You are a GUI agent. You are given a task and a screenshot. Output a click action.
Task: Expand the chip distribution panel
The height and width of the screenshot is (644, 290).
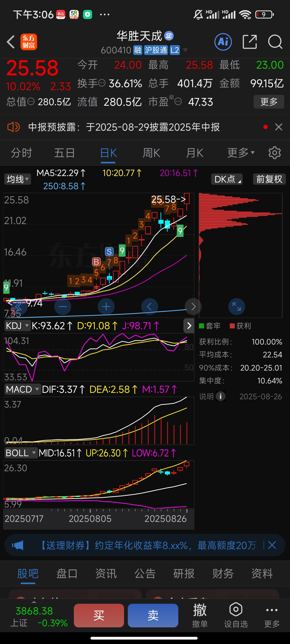(237, 306)
